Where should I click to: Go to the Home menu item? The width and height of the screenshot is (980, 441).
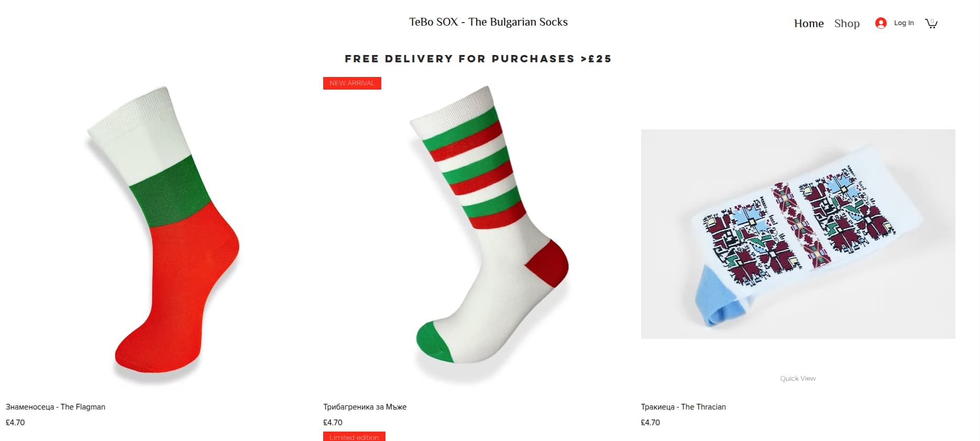(809, 23)
